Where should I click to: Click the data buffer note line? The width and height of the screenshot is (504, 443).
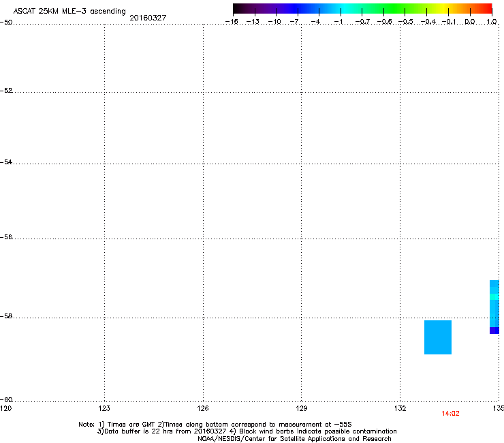pyautogui.click(x=247, y=431)
